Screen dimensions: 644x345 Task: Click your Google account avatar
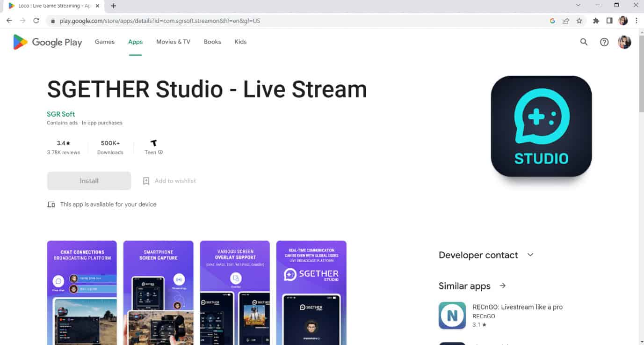[x=625, y=42]
